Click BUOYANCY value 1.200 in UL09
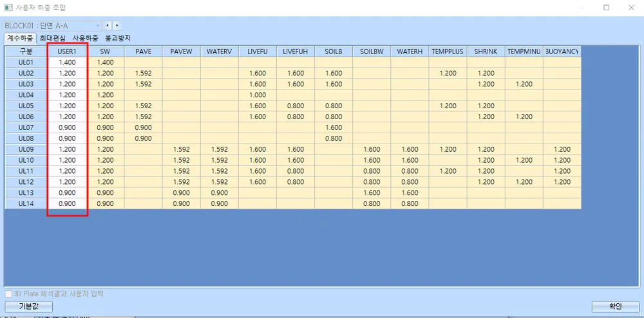644x318 pixels. tap(562, 149)
